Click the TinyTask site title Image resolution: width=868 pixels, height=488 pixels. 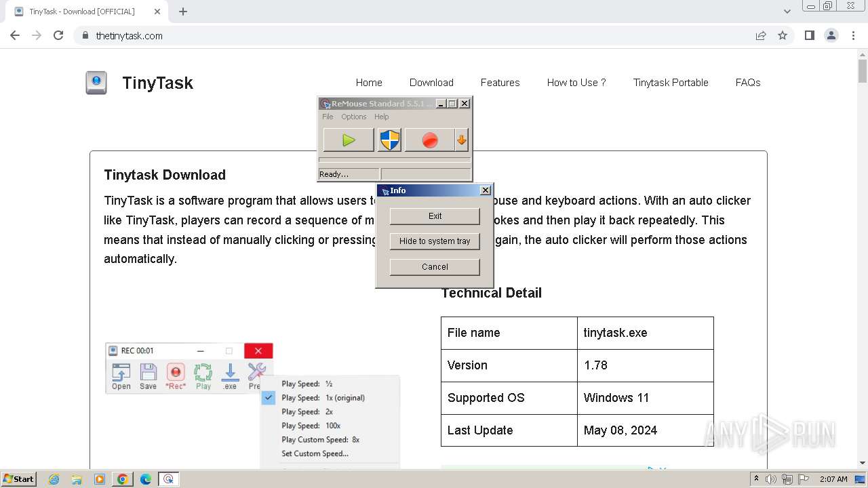point(157,83)
